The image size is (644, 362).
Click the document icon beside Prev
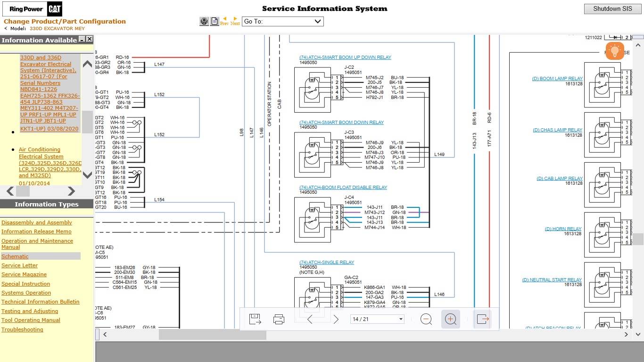pyautogui.click(x=215, y=21)
